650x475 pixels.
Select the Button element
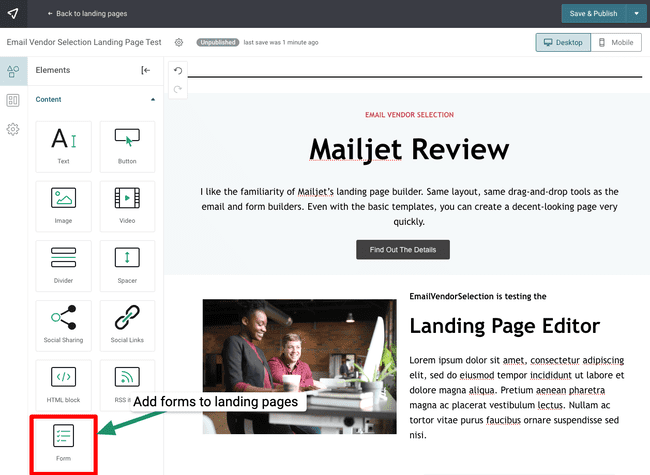(127, 147)
